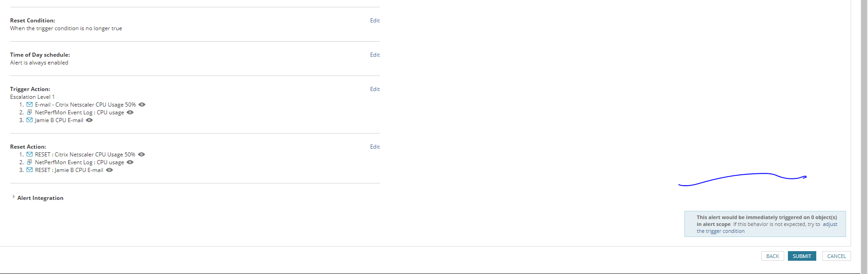The image size is (868, 274).
Task: Edit the Time of Day schedule
Action: pyautogui.click(x=375, y=55)
